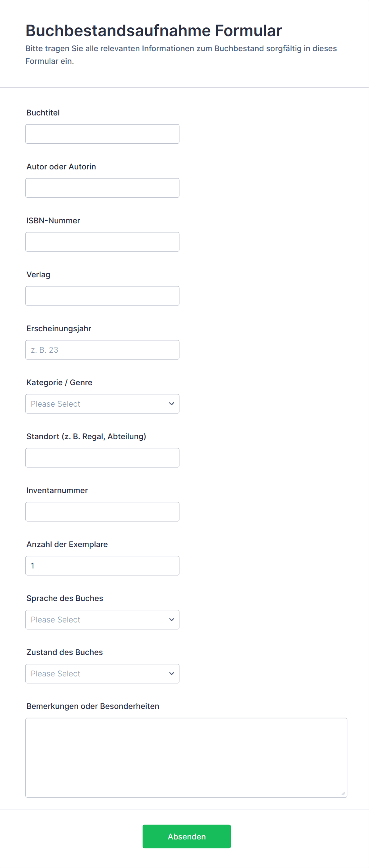The image size is (369, 868).
Task: Click the Erscheinungsjahr year field
Action: [102, 350]
